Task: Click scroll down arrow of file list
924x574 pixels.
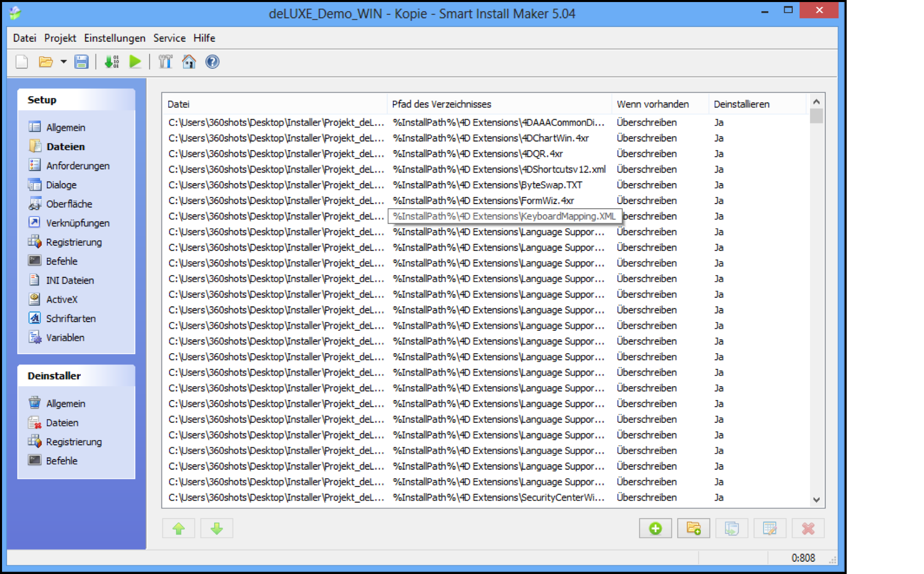Action: click(817, 500)
